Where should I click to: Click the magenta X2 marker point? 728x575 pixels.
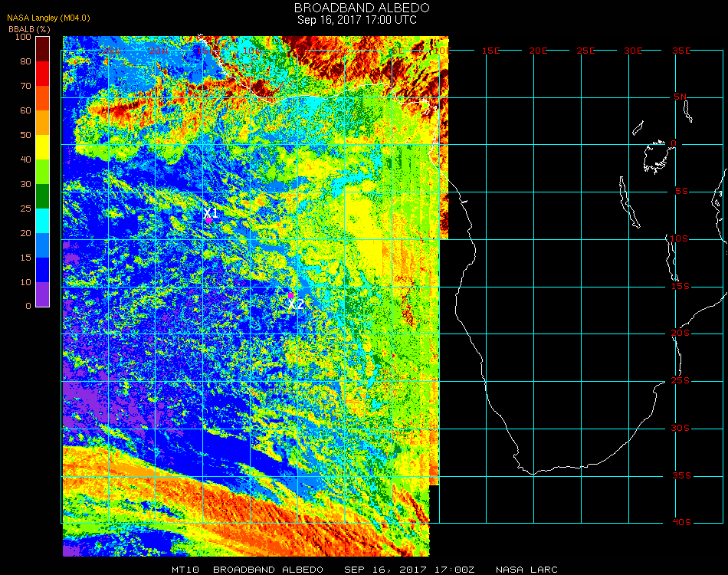(290, 295)
